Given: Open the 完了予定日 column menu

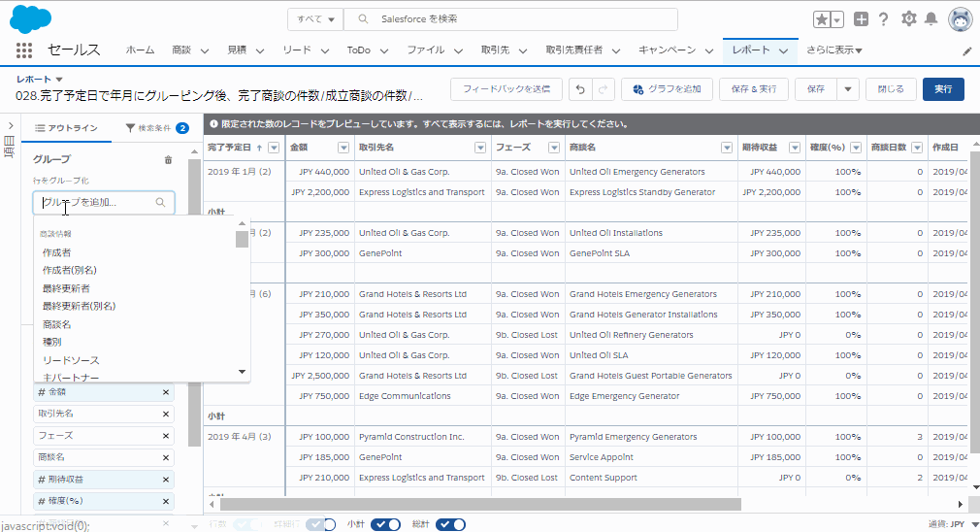Looking at the screenshot, I should click(x=274, y=148).
